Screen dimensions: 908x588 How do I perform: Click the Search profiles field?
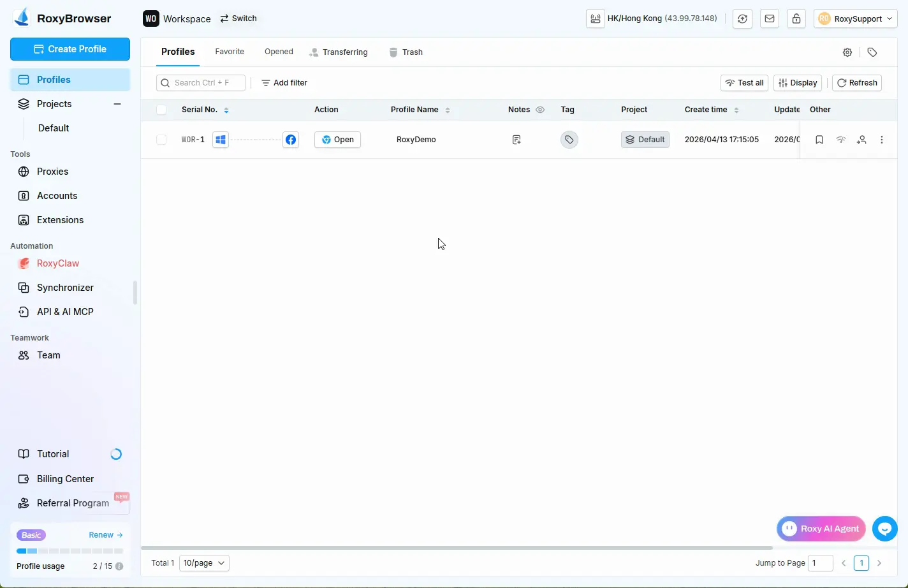click(x=201, y=83)
